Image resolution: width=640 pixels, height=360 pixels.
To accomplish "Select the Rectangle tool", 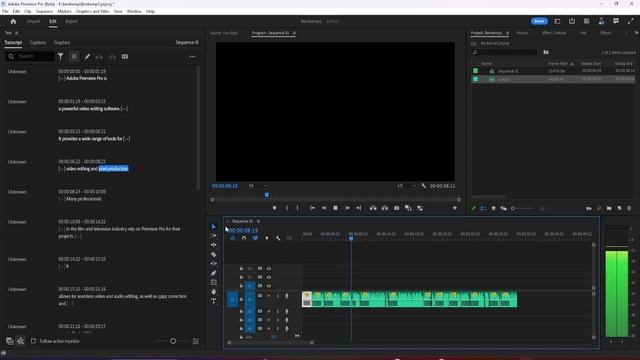I will pos(213,282).
